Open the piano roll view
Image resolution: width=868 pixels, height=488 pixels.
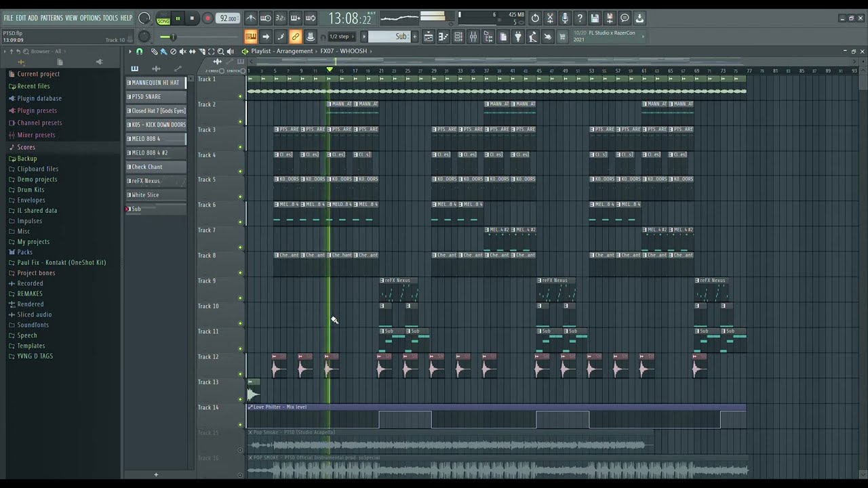click(443, 37)
